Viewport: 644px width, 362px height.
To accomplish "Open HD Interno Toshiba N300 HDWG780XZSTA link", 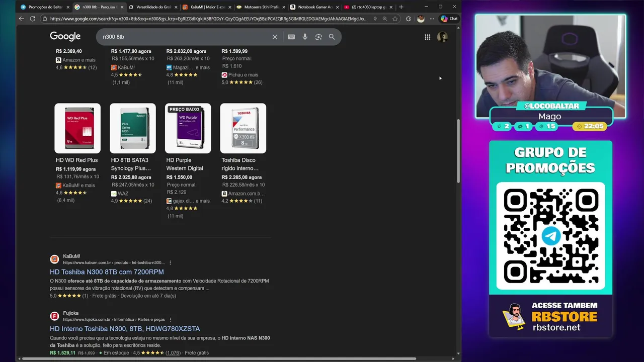I will pos(125,329).
